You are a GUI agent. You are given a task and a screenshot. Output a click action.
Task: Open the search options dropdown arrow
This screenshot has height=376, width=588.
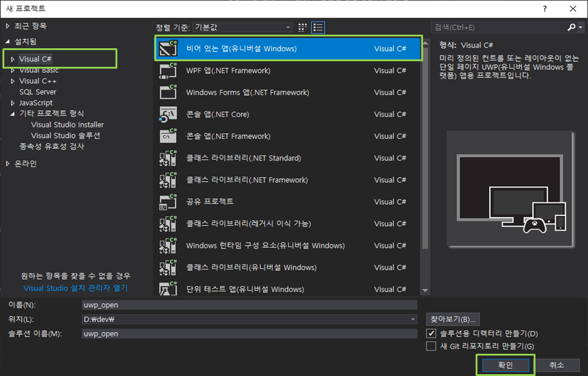click(x=581, y=27)
